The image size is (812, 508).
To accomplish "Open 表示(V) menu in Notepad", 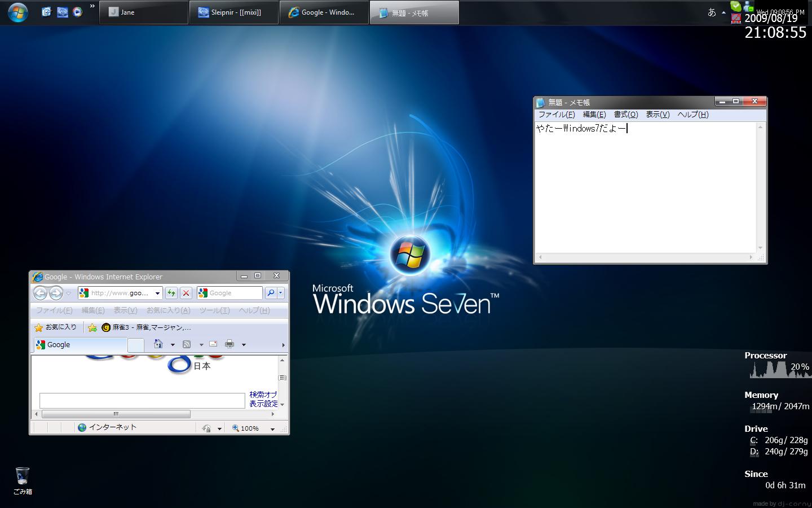I will click(x=657, y=115).
